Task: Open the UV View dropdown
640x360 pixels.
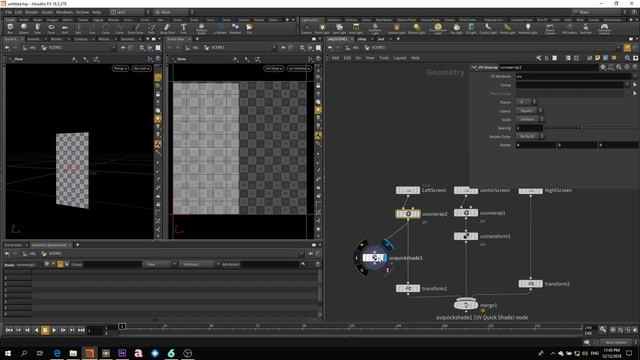Action: pyautogui.click(x=273, y=69)
